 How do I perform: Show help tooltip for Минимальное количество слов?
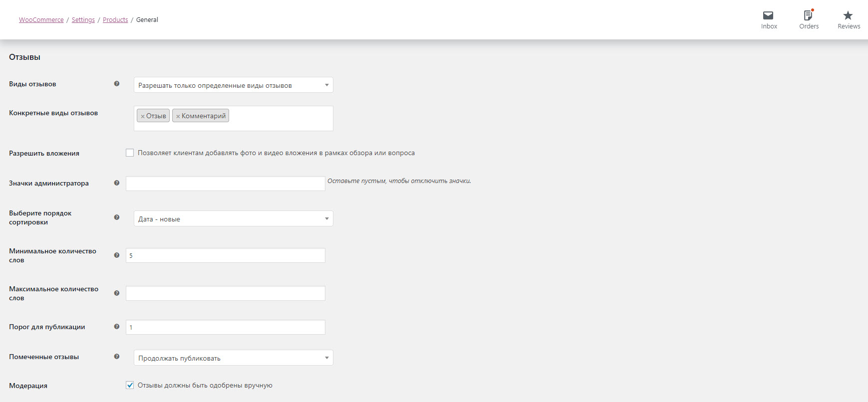[117, 255]
